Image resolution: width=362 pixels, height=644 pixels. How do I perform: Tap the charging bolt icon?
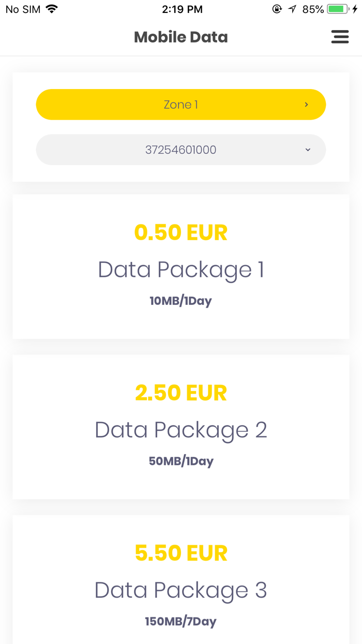[x=355, y=8]
